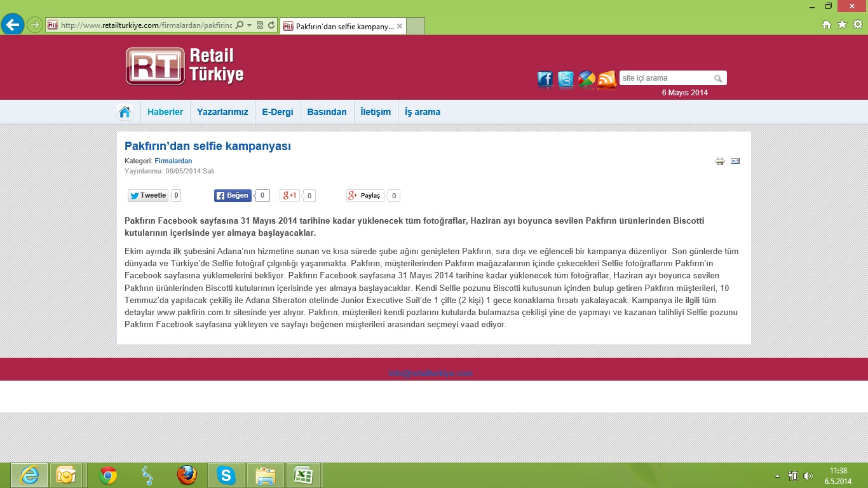The image size is (868, 488).
Task: Click the Google+ Paylaş button
Action: (x=365, y=196)
